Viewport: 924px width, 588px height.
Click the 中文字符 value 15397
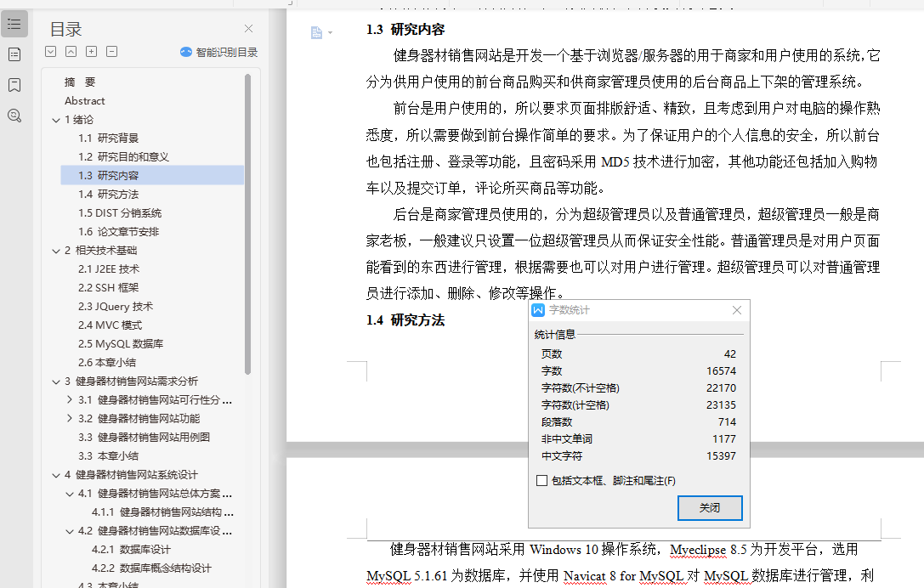click(x=722, y=456)
